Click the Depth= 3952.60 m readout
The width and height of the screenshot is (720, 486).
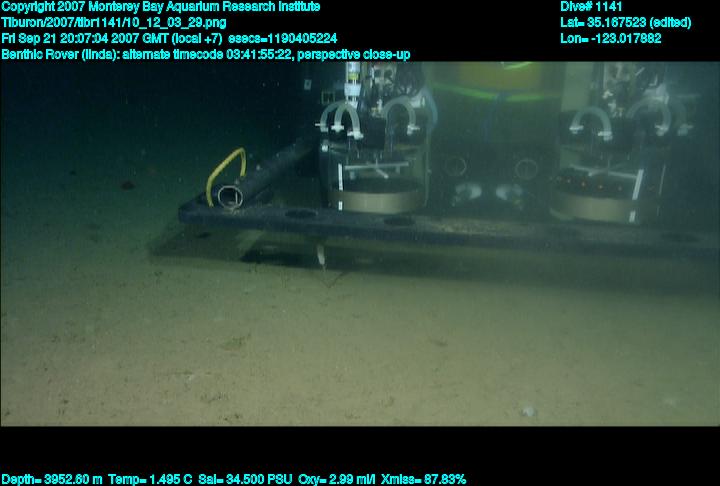coord(52,480)
